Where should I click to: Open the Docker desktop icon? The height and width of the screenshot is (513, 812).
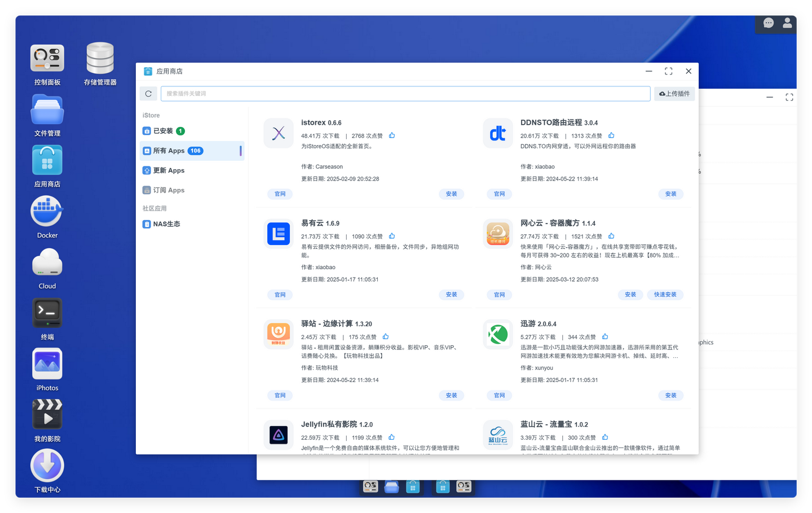tap(47, 211)
